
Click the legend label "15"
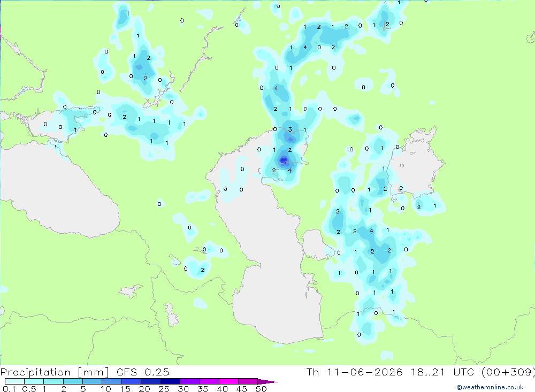point(125,389)
